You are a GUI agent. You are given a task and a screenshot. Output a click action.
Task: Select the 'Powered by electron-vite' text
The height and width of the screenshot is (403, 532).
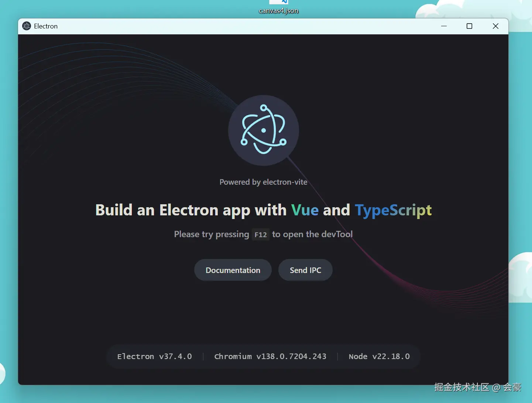point(264,182)
